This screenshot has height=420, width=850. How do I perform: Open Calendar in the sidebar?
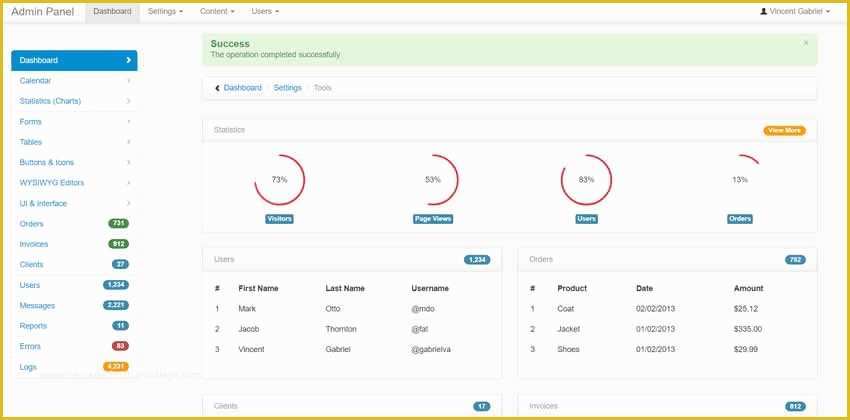(74, 81)
